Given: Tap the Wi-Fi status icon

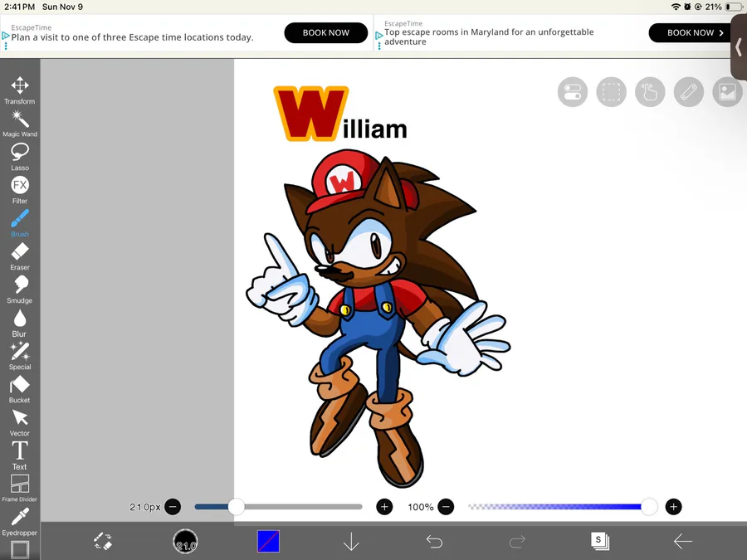Looking at the screenshot, I should (676, 7).
